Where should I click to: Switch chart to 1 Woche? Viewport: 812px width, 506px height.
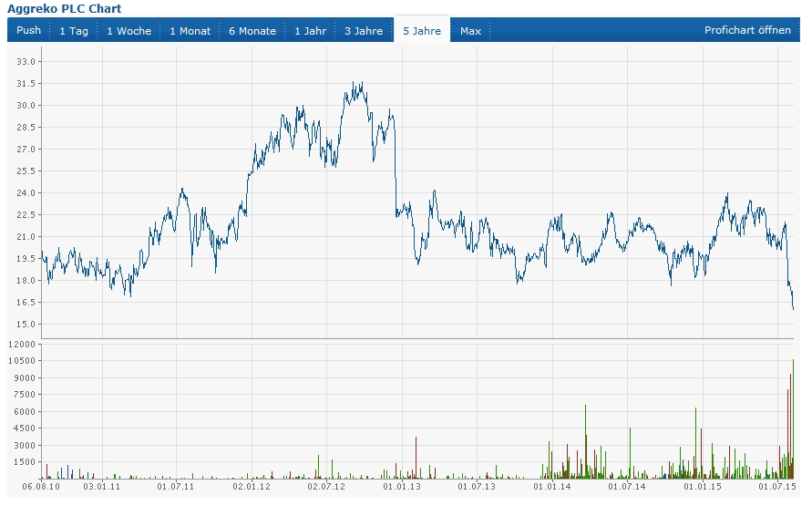(128, 31)
